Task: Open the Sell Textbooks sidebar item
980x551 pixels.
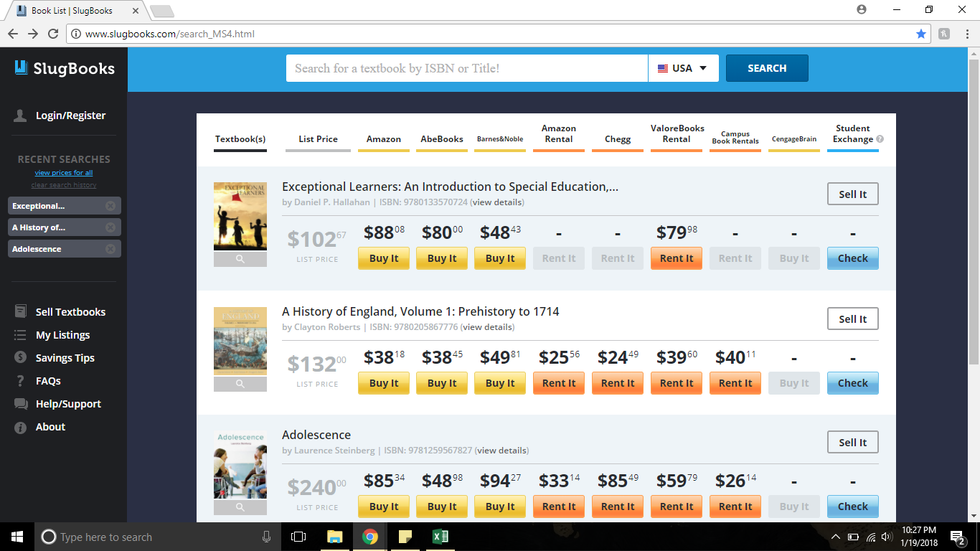Action: click(x=70, y=312)
